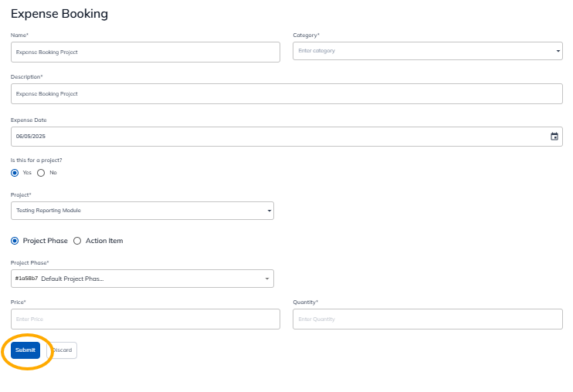Click the Category dropdown arrow
The width and height of the screenshot is (573, 392).
[558, 52]
